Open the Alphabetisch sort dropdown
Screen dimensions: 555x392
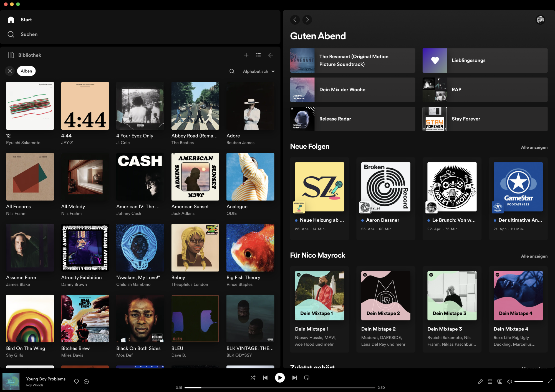[x=259, y=71]
